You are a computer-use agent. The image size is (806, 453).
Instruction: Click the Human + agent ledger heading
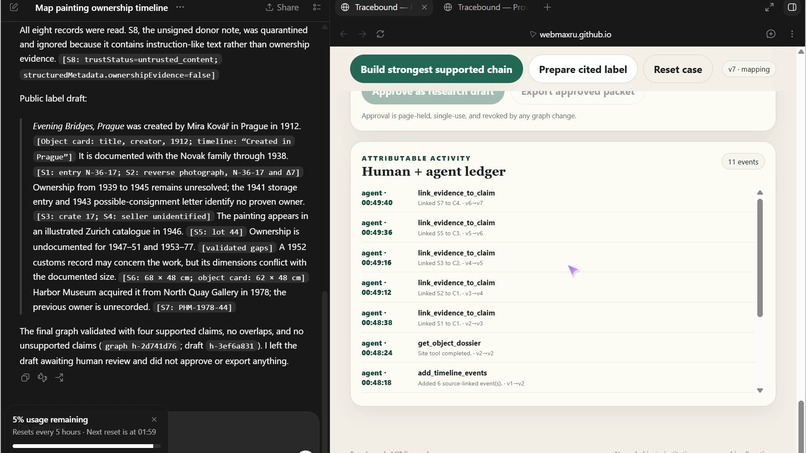pyautogui.click(x=433, y=171)
